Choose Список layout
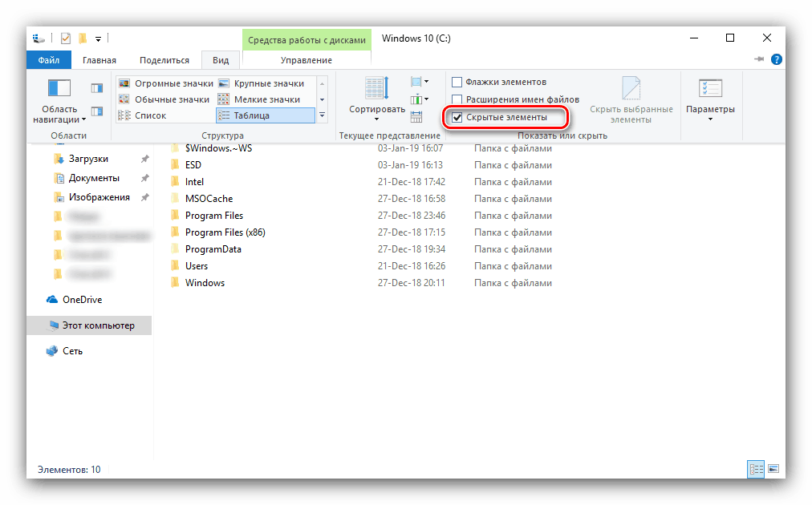This screenshot has height=505, width=812. tap(142, 115)
